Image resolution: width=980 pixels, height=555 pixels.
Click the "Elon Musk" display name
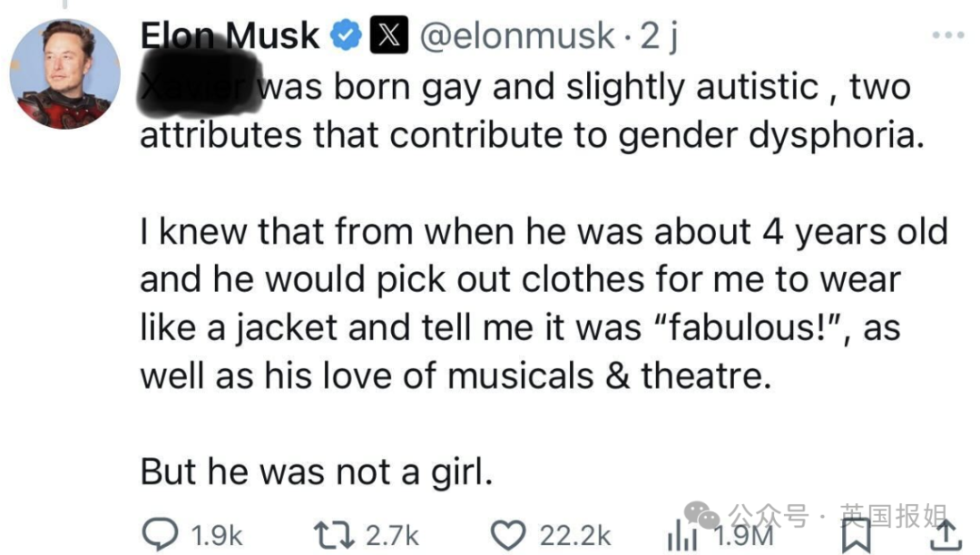tap(230, 35)
